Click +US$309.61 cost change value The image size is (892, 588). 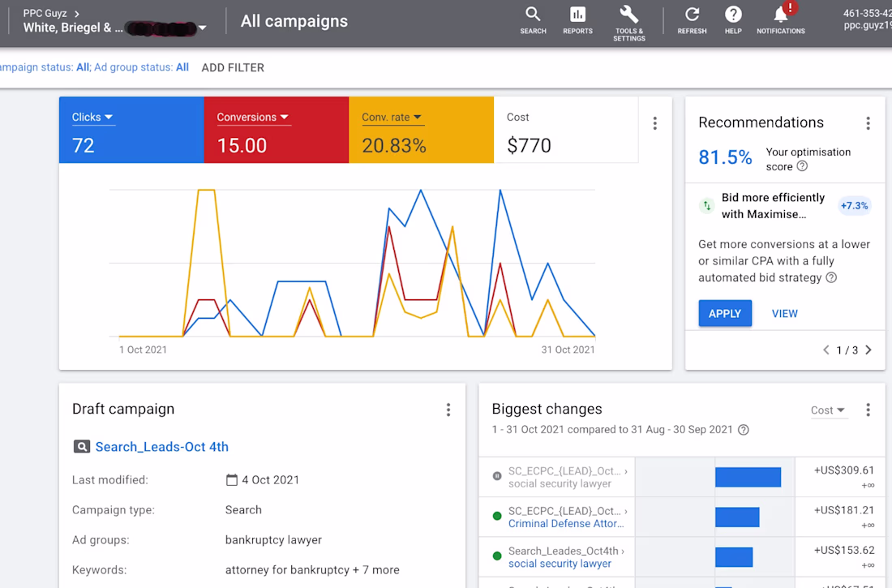click(x=843, y=470)
